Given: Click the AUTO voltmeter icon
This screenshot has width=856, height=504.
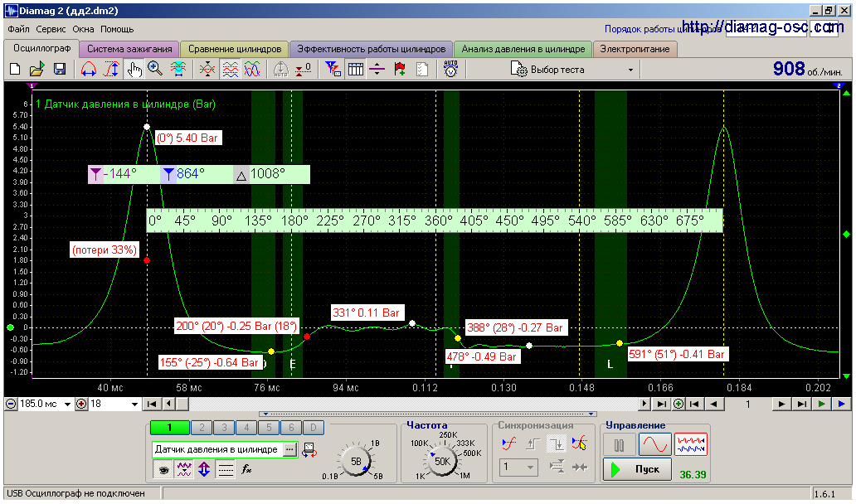Looking at the screenshot, I should click(451, 69).
